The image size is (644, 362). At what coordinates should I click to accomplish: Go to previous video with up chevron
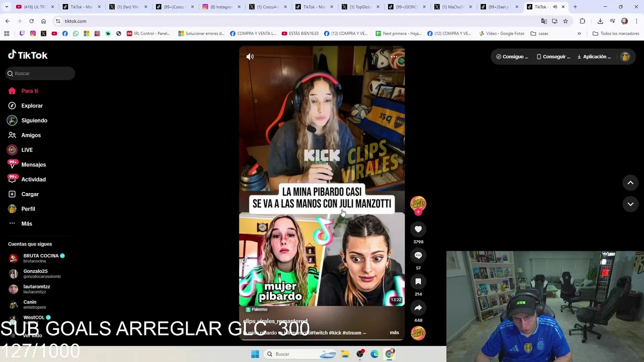click(x=630, y=183)
